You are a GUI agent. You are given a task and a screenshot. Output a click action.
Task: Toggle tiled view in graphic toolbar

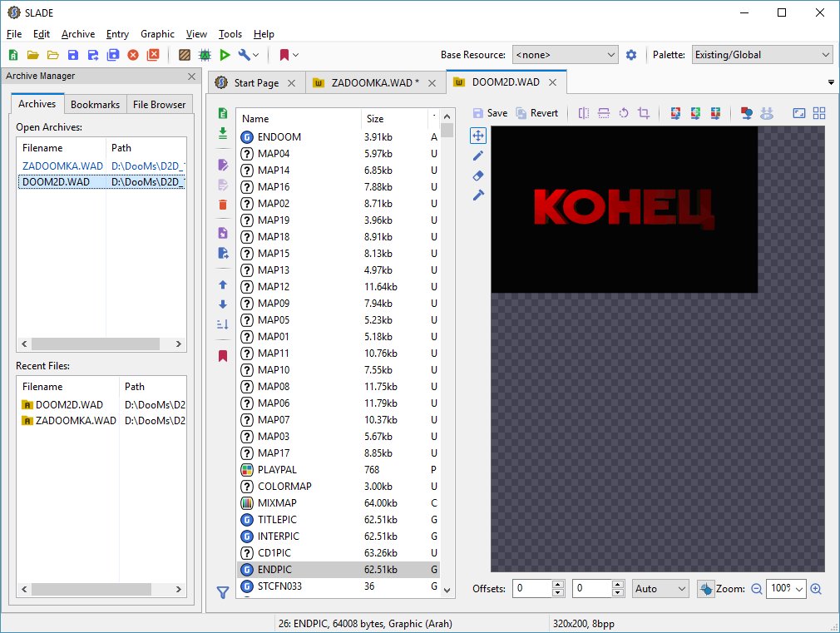[818, 113]
